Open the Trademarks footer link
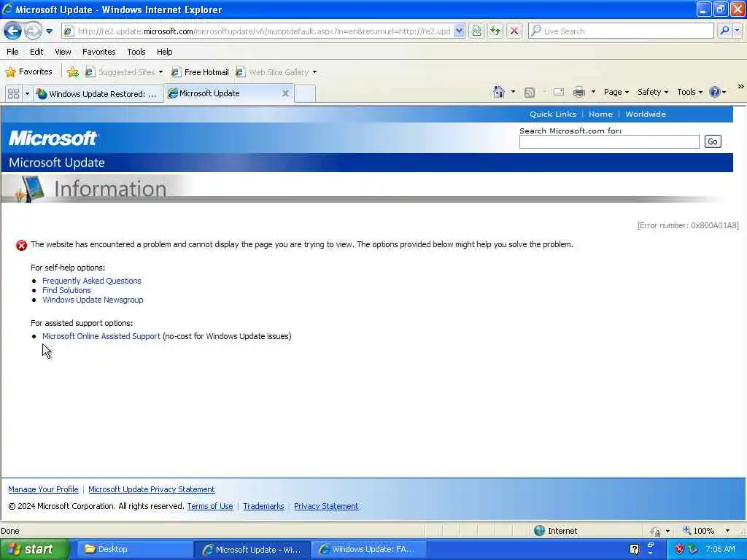 [263, 506]
